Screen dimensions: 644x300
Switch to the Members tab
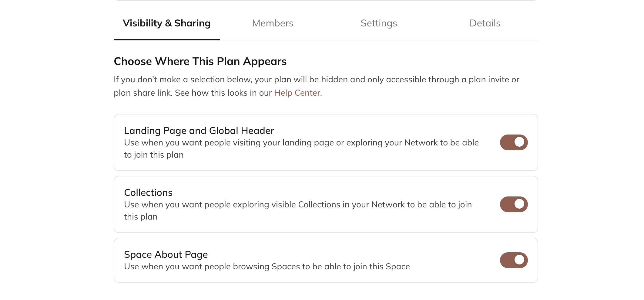pyautogui.click(x=272, y=23)
